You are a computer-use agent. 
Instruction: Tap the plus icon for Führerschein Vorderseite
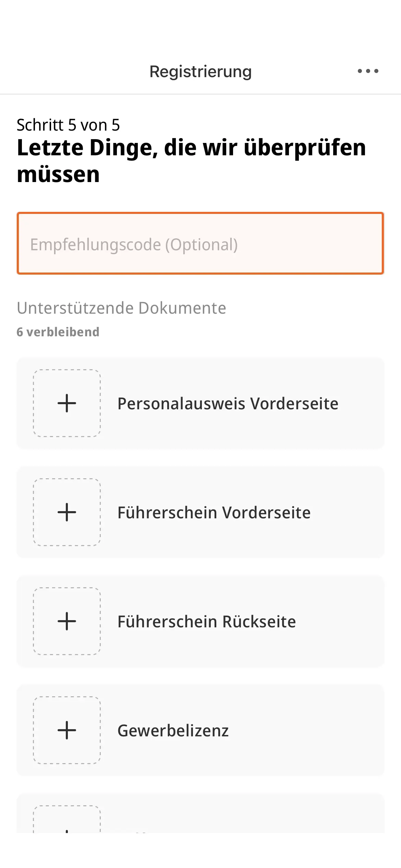coord(67,512)
